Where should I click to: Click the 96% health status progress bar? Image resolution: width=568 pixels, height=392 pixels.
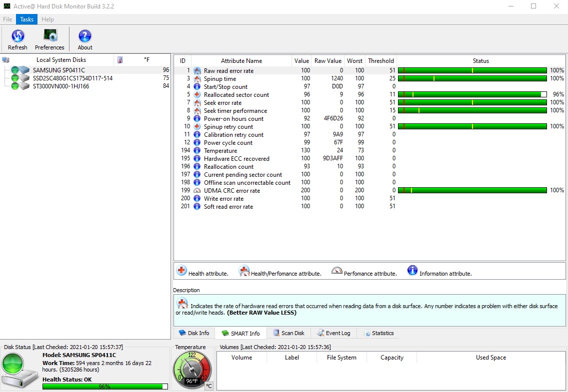pos(105,387)
